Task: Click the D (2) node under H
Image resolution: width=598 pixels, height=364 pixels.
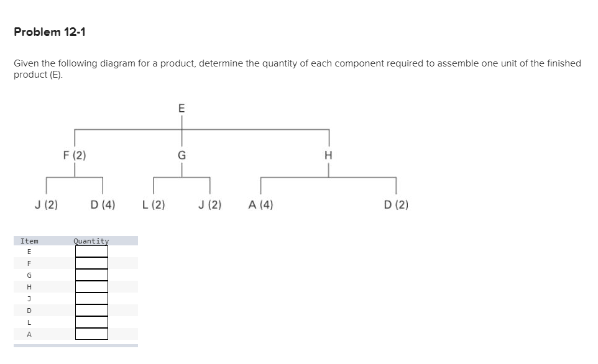Action: click(396, 204)
